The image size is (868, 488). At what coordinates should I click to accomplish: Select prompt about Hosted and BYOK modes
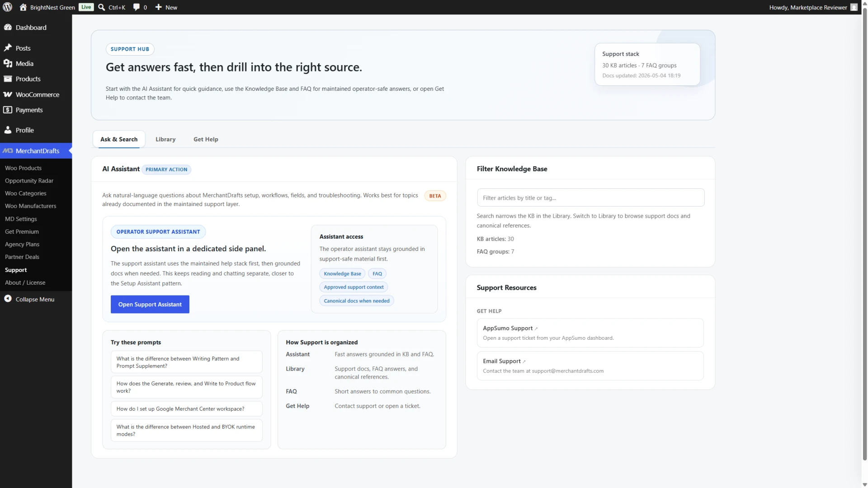pos(186,430)
